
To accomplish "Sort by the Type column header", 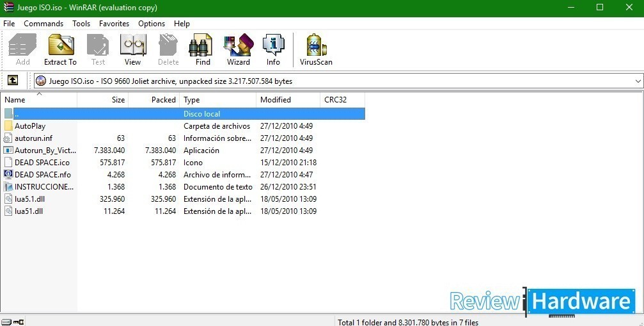I will click(x=217, y=99).
